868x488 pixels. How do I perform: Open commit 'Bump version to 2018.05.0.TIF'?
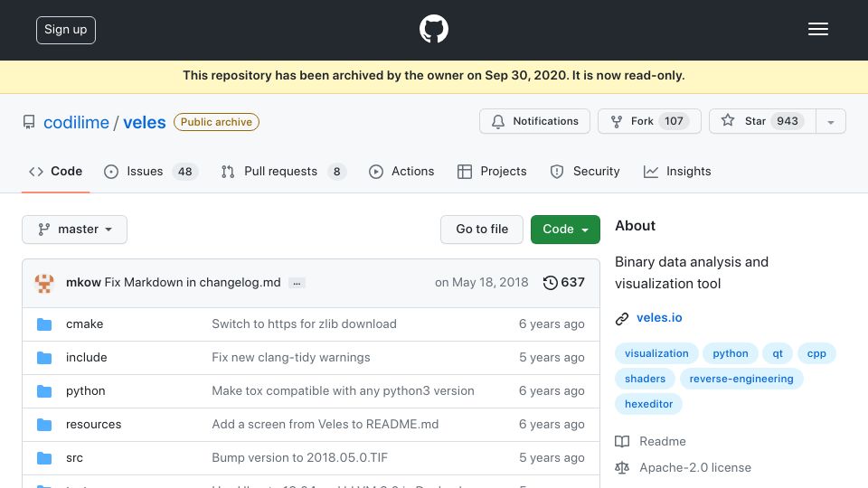point(299,457)
